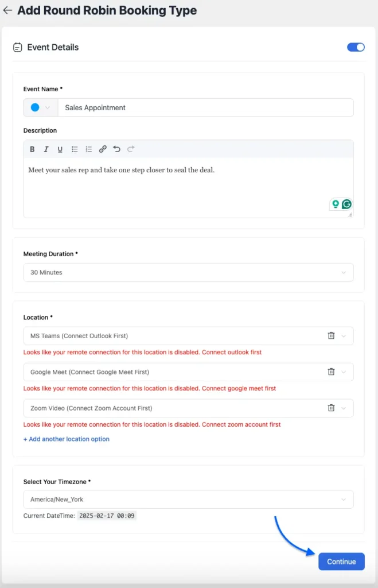Click Add another location option link

click(67, 439)
